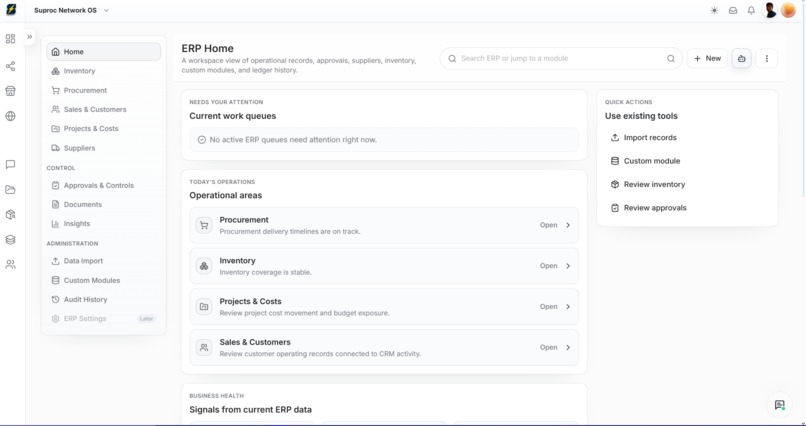
Task: Open the dashboard grid icon in left rail
Action: [x=10, y=39]
